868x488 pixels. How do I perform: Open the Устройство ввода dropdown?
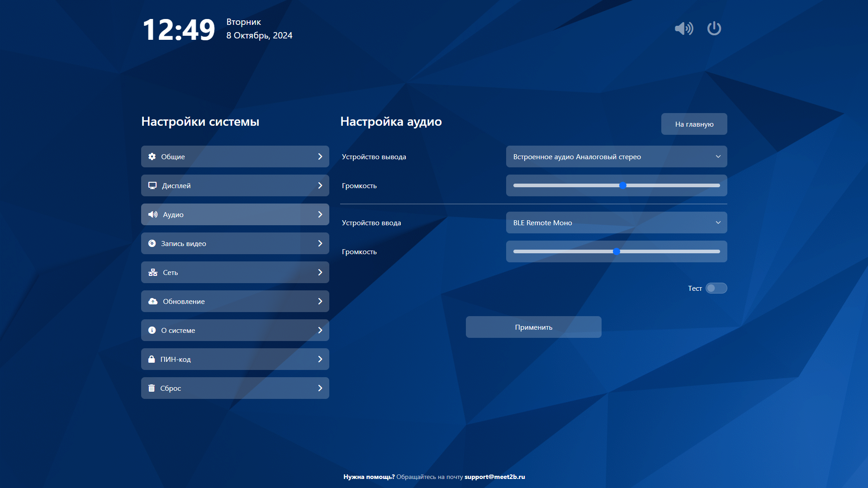click(616, 223)
